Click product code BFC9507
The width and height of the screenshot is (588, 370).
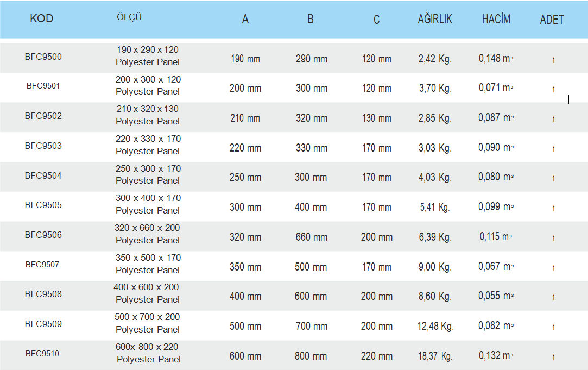[42, 265]
